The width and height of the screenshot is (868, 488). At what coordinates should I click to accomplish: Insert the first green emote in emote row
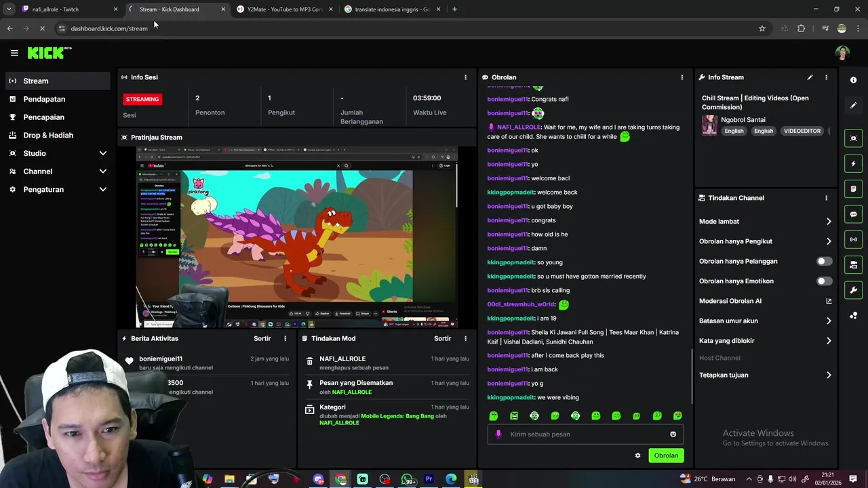(x=494, y=415)
